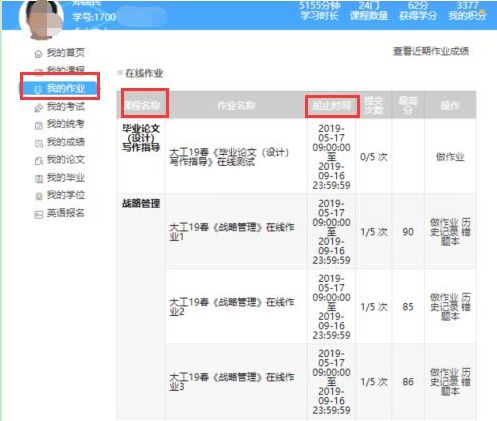This screenshot has width=497, height=421.
Task: Open 我的课程 in the sidebar menu
Action: tap(65, 70)
